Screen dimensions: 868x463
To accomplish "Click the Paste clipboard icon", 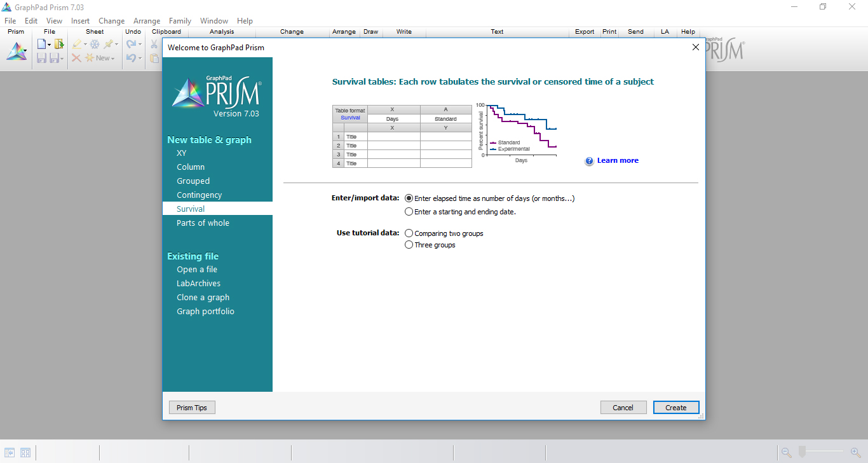I will 154,58.
